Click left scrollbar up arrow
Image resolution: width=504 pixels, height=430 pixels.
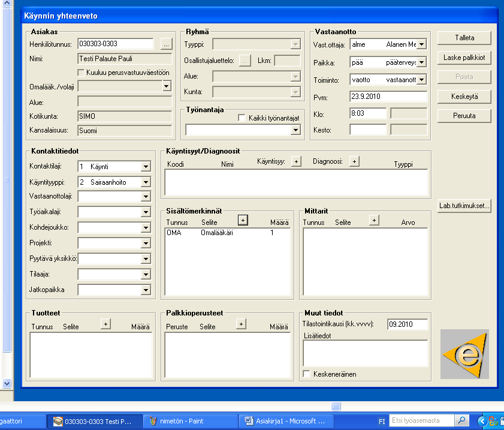point(7,4)
